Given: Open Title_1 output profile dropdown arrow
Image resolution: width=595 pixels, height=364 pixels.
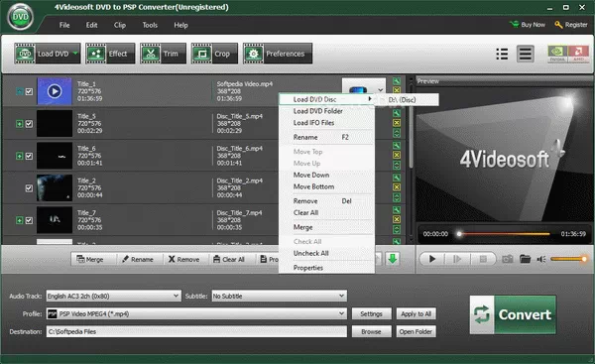Looking at the screenshot, I should (x=380, y=90).
